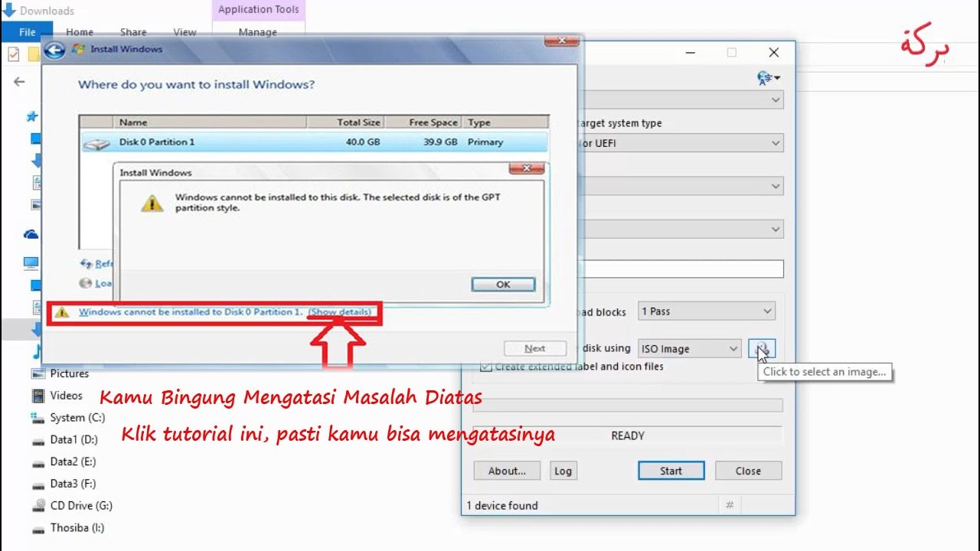Click the back arrow in Install Windows dialog
Viewport: 980px width, 551px height.
coord(54,51)
